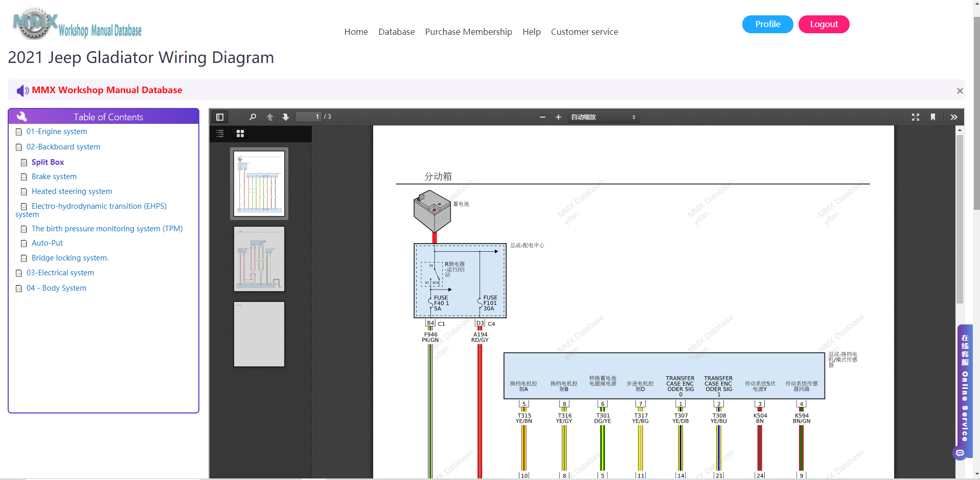Click the MMX Workshop Manual Database banner link
980x480 pixels.
[x=107, y=90]
